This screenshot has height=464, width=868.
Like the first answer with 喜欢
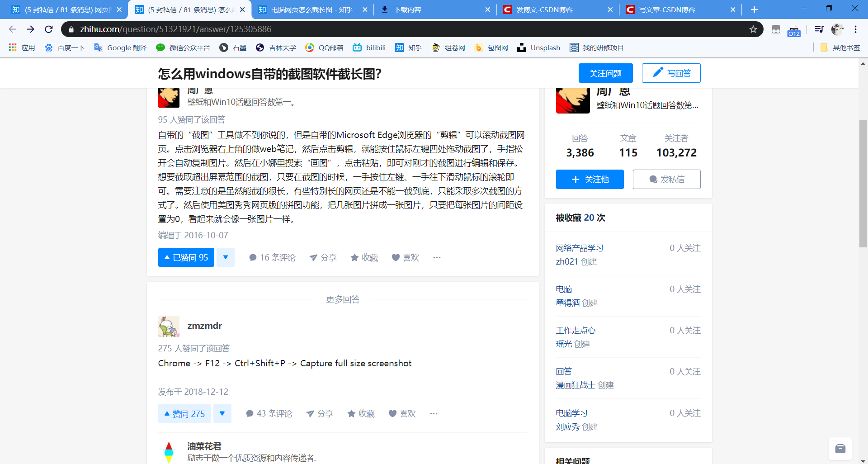[406, 257]
